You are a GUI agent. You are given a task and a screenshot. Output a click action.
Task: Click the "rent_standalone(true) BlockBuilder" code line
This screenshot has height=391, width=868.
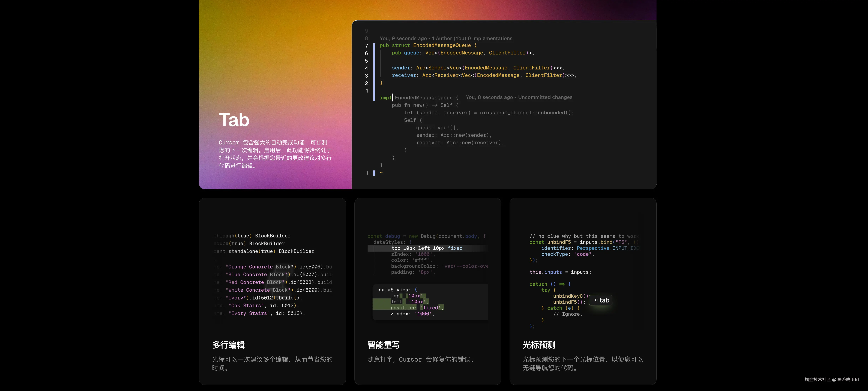coord(264,251)
